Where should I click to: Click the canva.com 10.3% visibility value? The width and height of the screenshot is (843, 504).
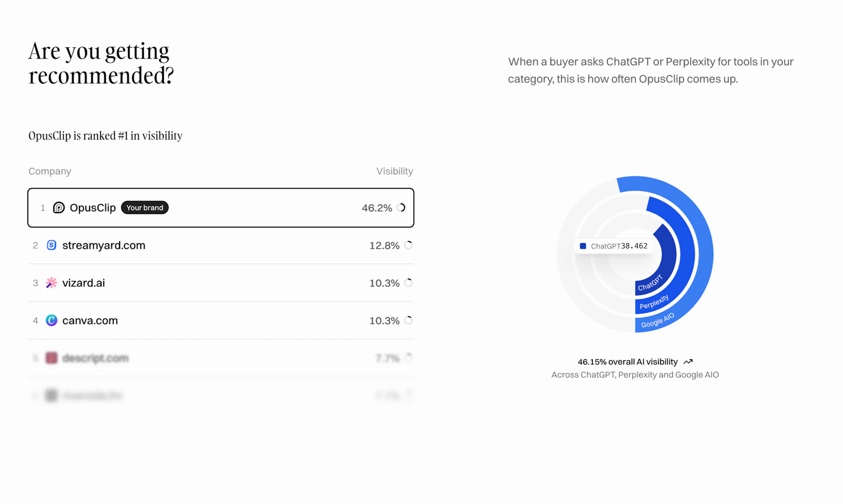coord(384,321)
